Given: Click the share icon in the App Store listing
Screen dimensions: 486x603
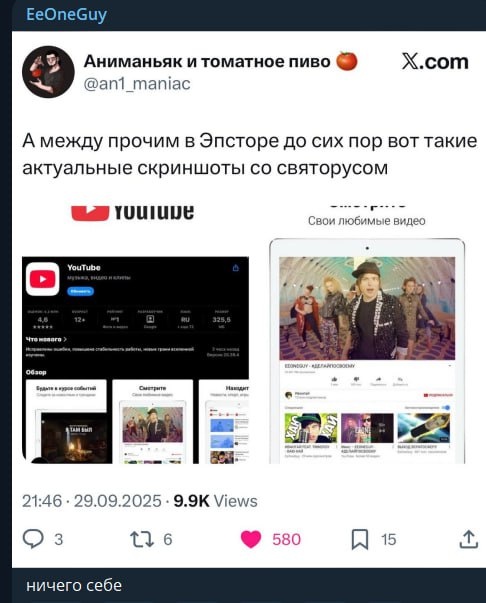Looking at the screenshot, I should (236, 268).
